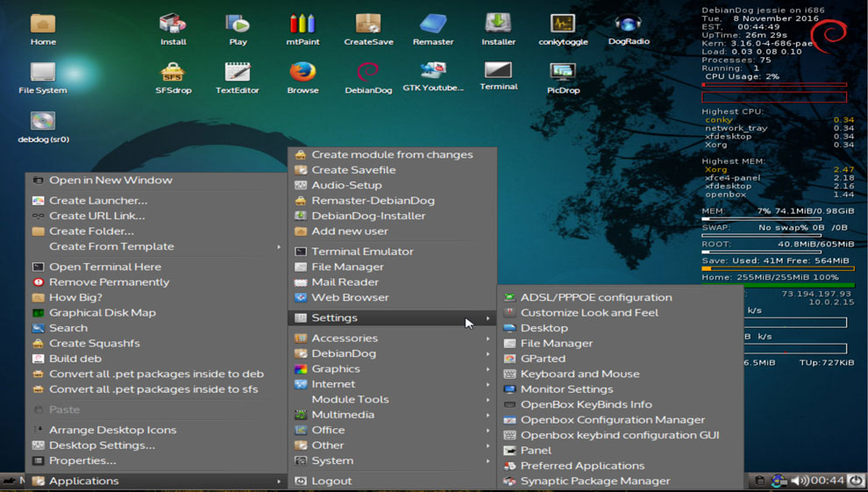
Task: Expand the Module Tools submenu
Action: coord(393,400)
